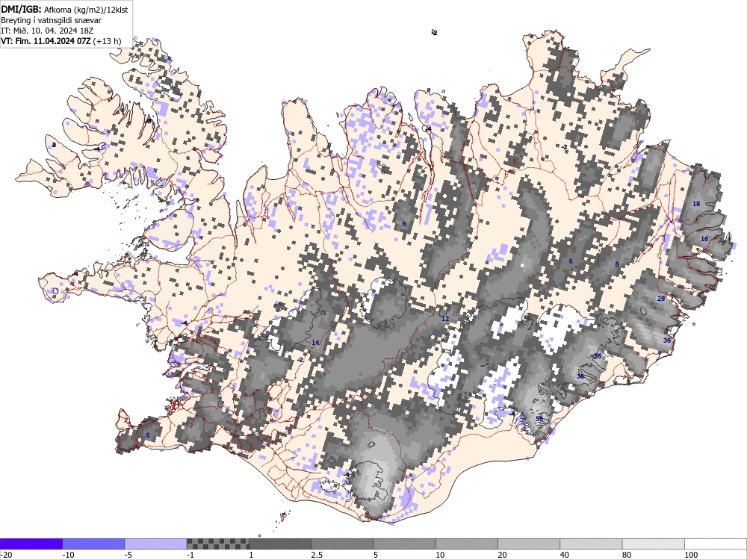Screen dimensions: 747x560
Task: Click the light lavender -5 to -1 legend swatch
Action: coord(156,544)
